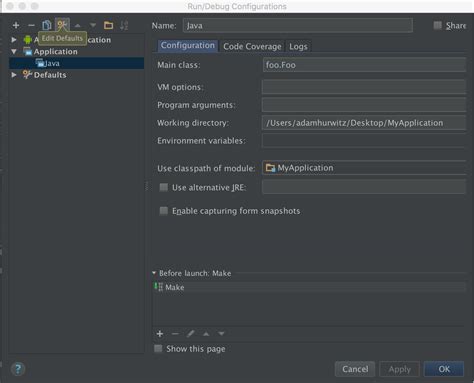Click the MyApplication module folder icon

click(270, 168)
